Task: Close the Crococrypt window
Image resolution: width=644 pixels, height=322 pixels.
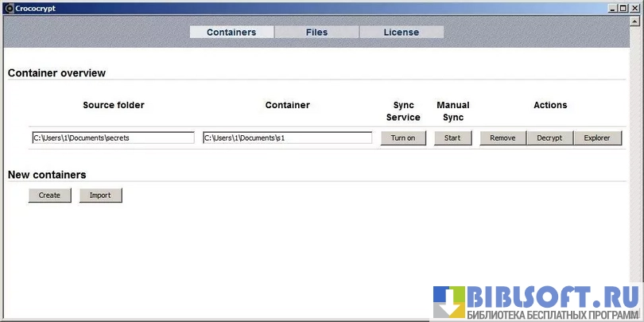Action: pyautogui.click(x=634, y=7)
